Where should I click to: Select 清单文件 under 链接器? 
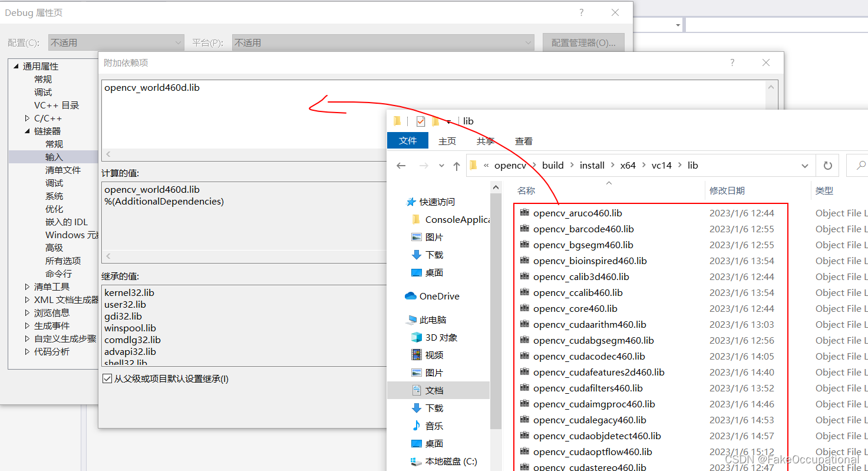(x=63, y=170)
